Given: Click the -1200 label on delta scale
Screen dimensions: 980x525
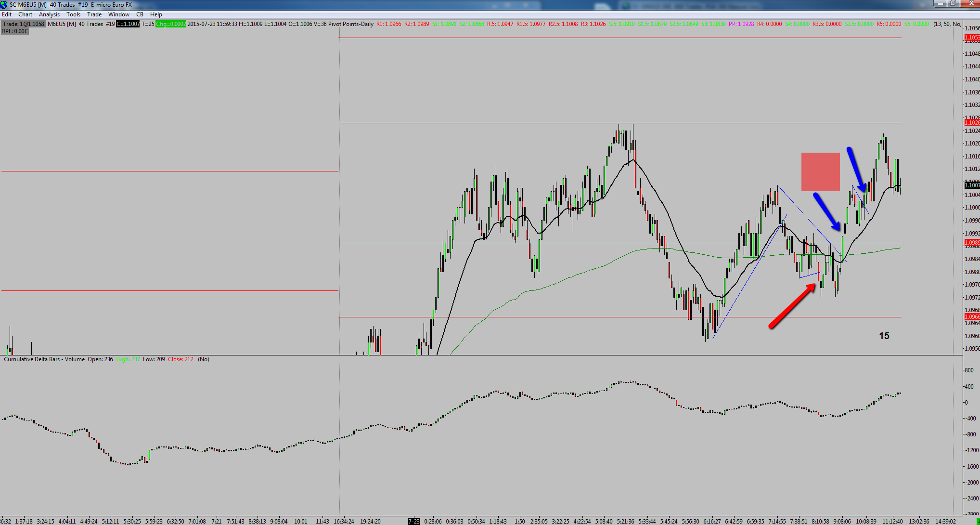Looking at the screenshot, I should (x=971, y=450).
